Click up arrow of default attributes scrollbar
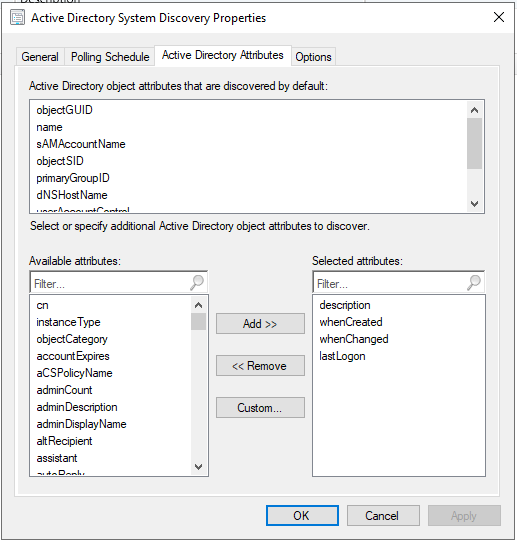This screenshot has height=542, width=517. pyautogui.click(x=474, y=110)
